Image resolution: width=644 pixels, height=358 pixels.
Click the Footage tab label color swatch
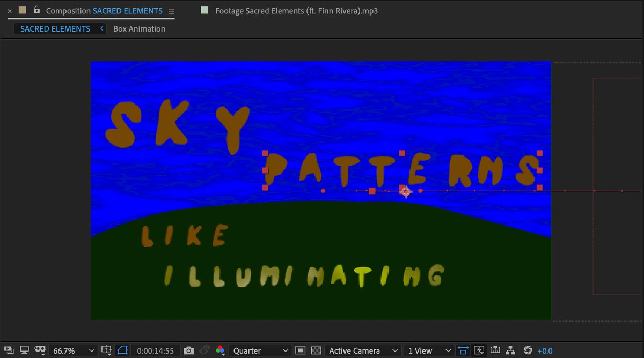pyautogui.click(x=204, y=10)
